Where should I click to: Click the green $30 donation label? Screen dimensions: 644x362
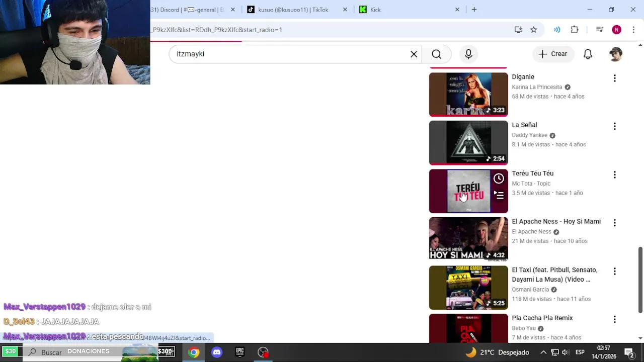(10, 351)
